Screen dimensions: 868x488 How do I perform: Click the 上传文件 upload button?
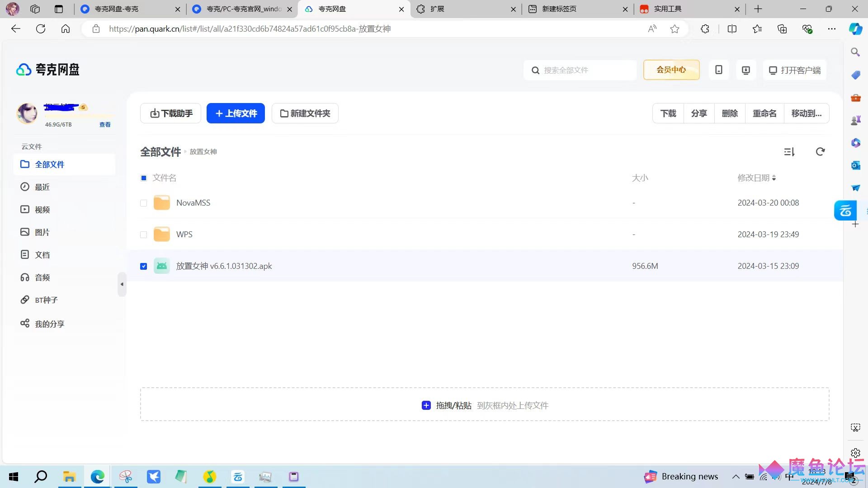(x=236, y=113)
